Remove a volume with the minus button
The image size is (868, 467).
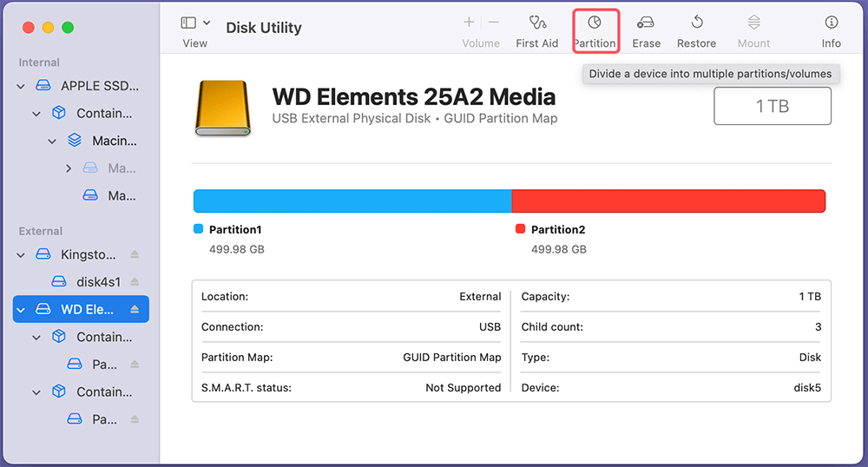pyautogui.click(x=494, y=22)
